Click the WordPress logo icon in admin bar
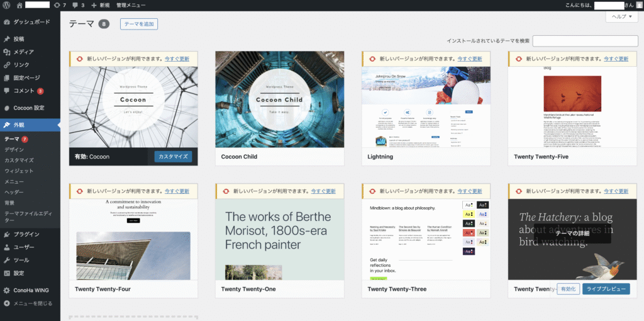This screenshot has width=644, height=321. tap(6, 5)
